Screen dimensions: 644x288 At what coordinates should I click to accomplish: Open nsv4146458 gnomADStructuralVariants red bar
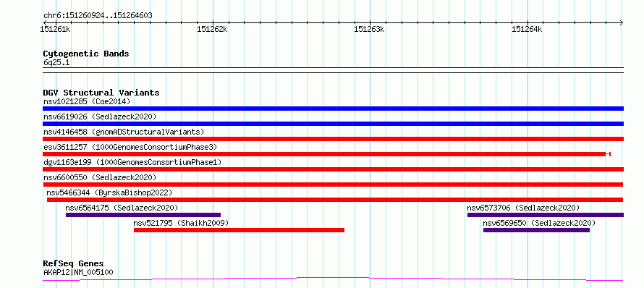333,139
